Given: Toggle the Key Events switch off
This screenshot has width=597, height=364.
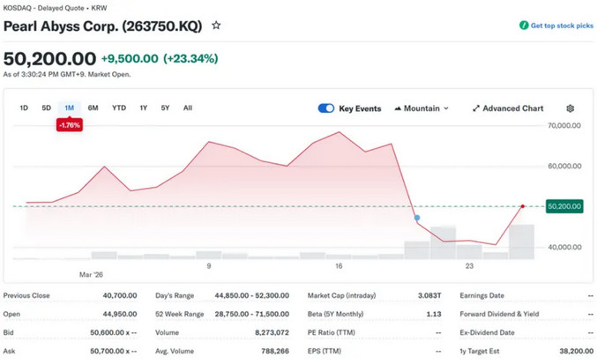Looking at the screenshot, I should click(326, 108).
